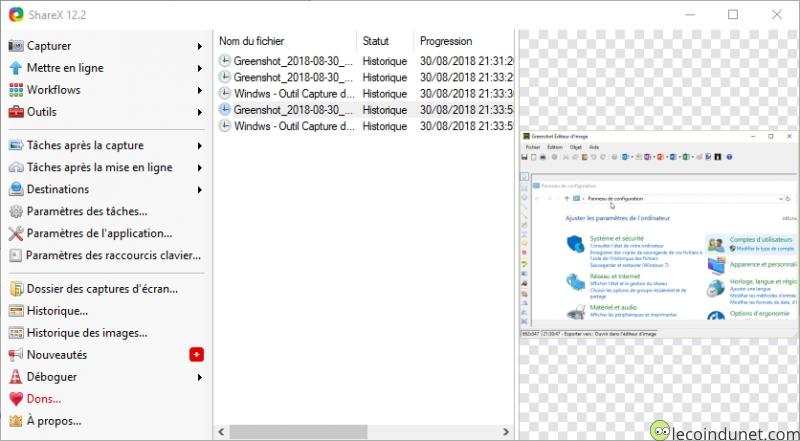Open Paramètres des tâches
Viewport: 800px width, 441px height.
coord(106,211)
